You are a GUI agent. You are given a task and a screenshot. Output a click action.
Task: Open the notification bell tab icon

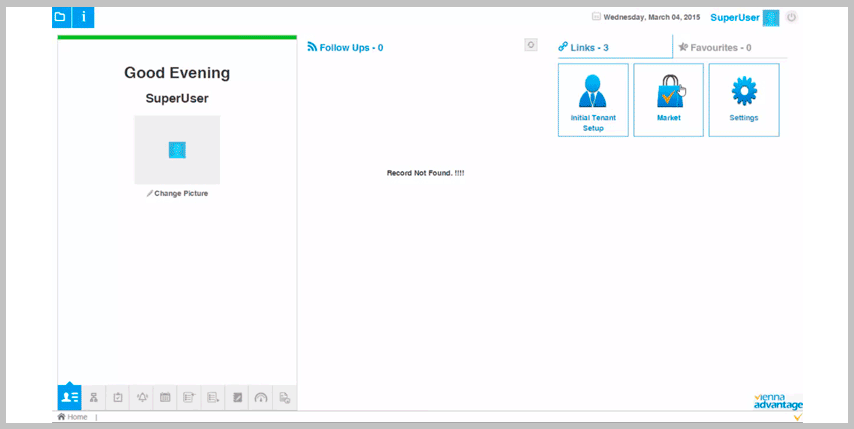(142, 397)
